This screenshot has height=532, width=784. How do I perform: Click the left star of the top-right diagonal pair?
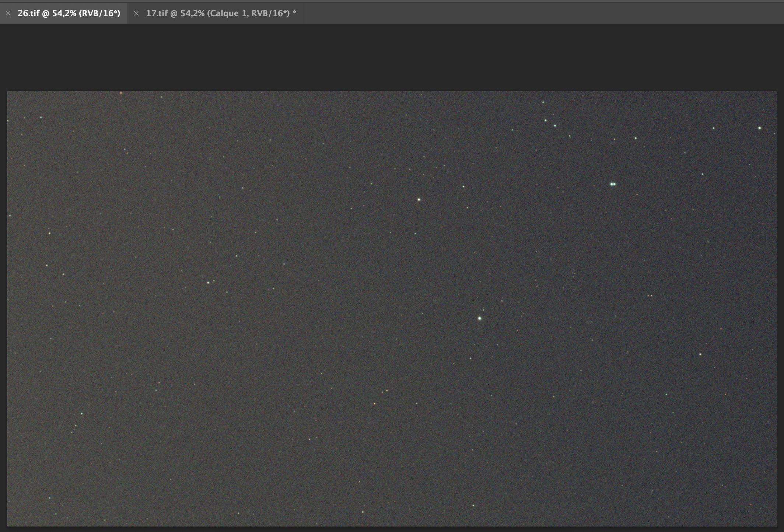545,120
